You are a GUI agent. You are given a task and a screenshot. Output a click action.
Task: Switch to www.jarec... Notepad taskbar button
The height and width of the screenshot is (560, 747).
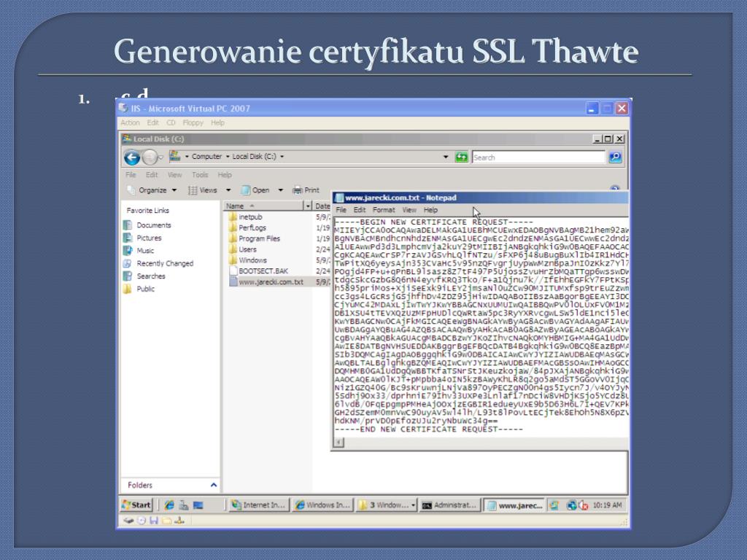(514, 505)
